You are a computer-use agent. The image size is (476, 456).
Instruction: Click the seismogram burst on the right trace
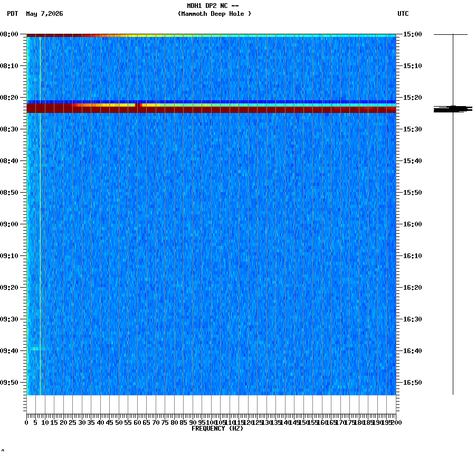(x=453, y=109)
